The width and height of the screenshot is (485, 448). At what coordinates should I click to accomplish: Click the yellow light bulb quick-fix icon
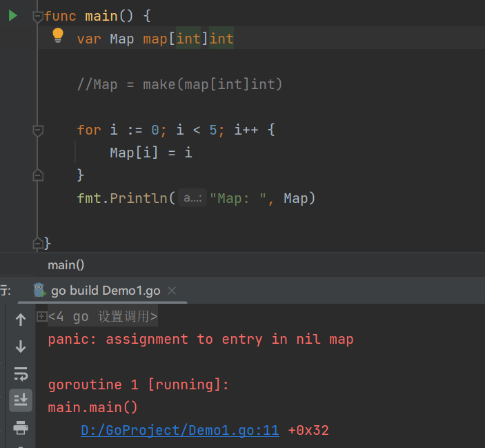tap(58, 36)
